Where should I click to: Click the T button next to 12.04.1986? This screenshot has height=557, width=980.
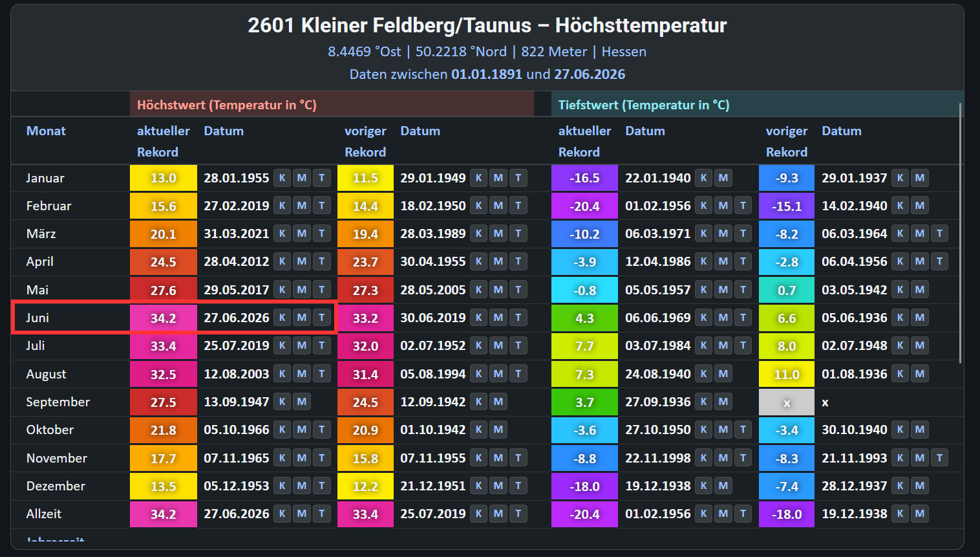click(x=743, y=261)
